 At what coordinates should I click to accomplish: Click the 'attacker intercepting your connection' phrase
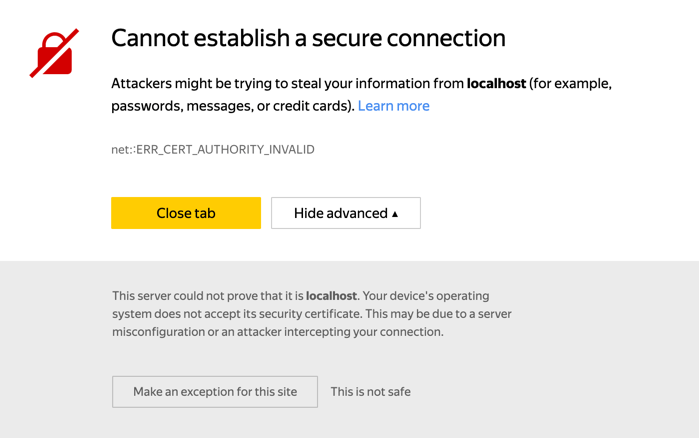340,332
